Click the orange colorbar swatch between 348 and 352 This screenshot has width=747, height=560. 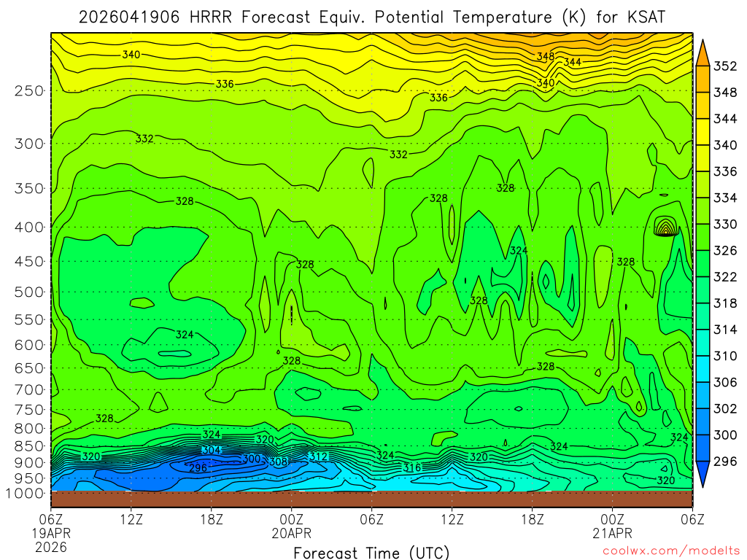(703, 79)
